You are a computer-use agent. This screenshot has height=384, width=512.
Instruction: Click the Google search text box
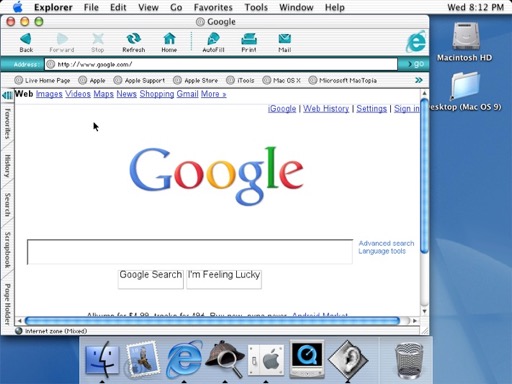(x=190, y=252)
